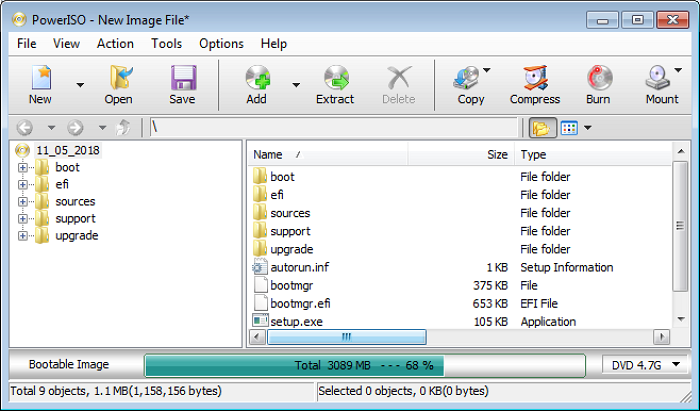Click the Open file toolbar icon
The image size is (700, 411).
tap(121, 78)
